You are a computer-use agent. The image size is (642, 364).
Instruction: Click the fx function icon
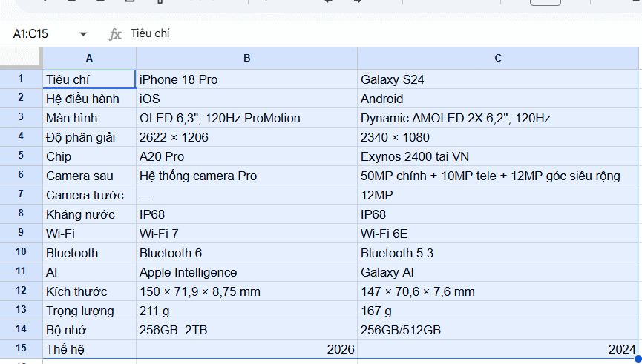coord(115,34)
